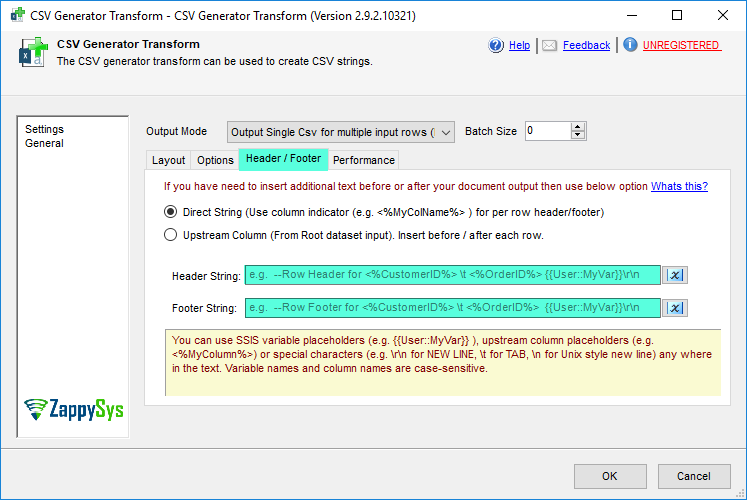Click the Cancel button
The image size is (747, 500).
tap(694, 476)
